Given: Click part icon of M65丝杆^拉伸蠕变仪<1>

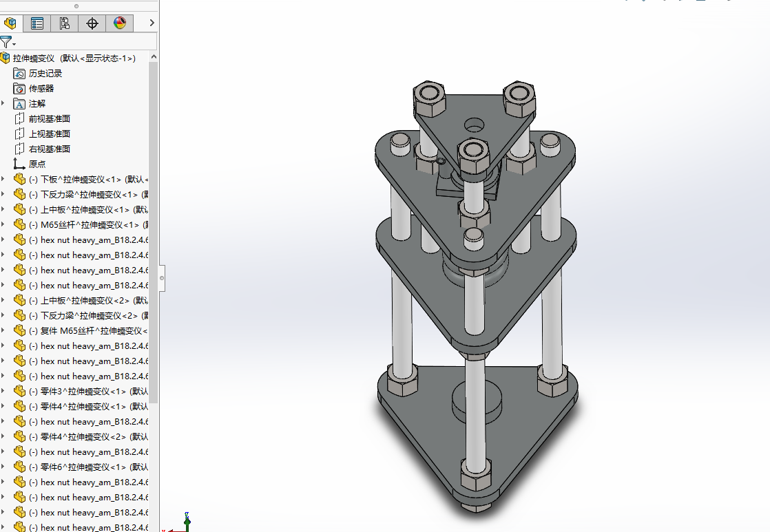Looking at the screenshot, I should 19,225.
